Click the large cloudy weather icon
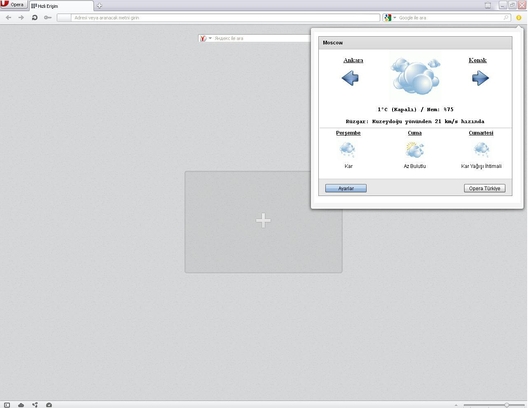Viewport: 528px width, 408px height. pyautogui.click(x=416, y=76)
